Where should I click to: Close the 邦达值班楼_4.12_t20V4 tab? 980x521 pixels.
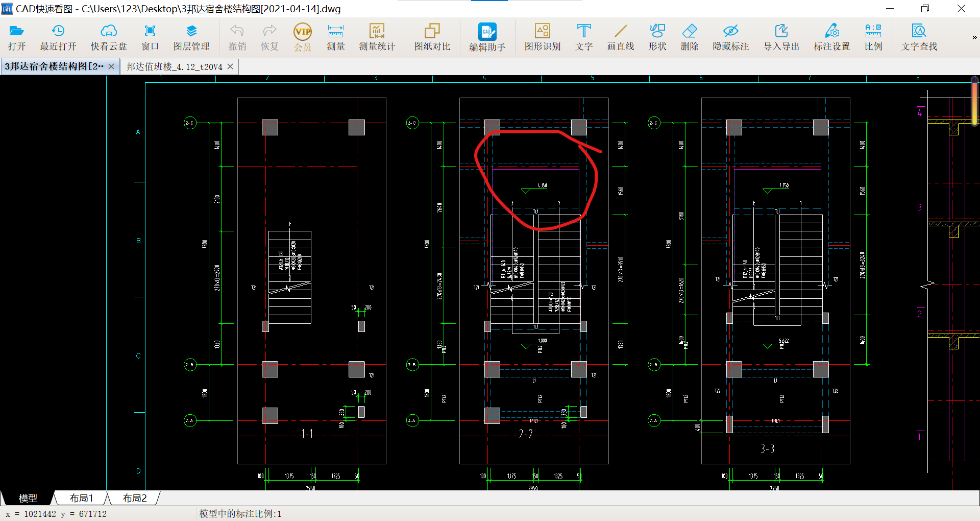click(x=230, y=66)
